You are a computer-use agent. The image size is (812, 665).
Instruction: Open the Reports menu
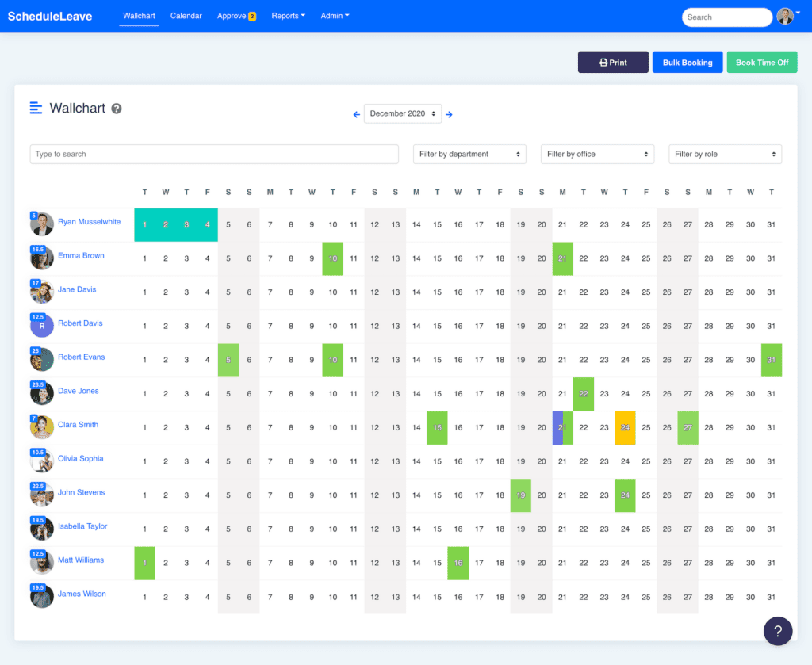288,15
